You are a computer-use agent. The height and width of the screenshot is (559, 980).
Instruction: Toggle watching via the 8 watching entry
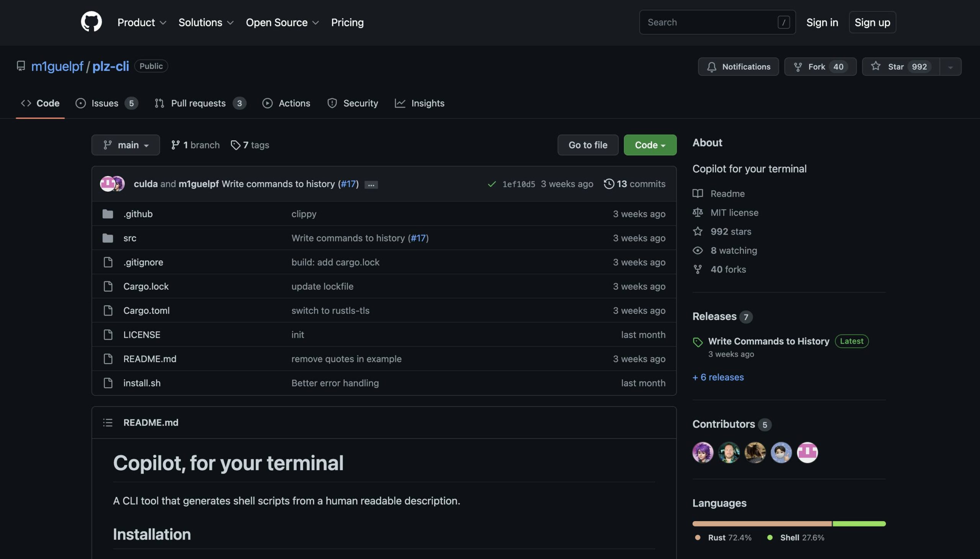pyautogui.click(x=733, y=250)
